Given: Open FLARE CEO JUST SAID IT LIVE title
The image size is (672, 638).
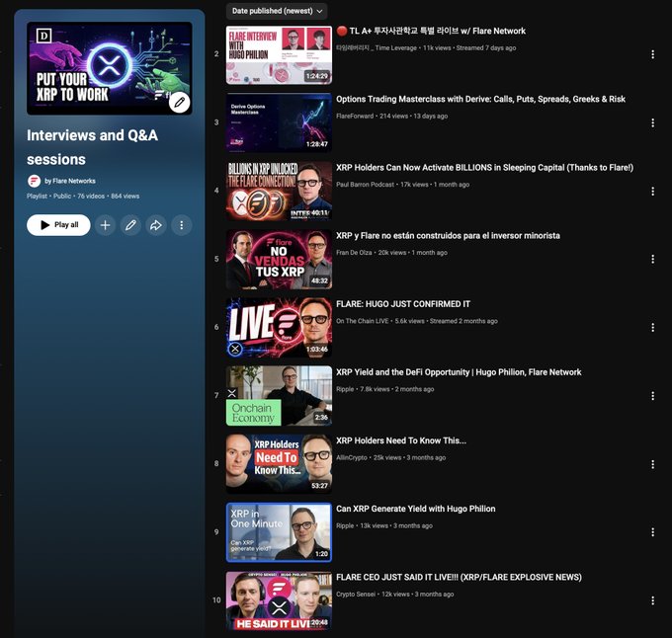Looking at the screenshot, I should click(459, 577).
